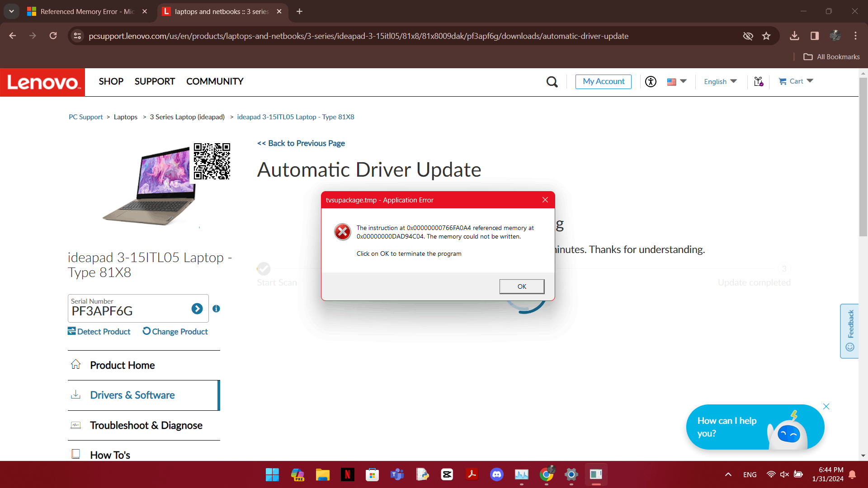Click Back to Previous Page link
The width and height of the screenshot is (868, 488).
301,143
